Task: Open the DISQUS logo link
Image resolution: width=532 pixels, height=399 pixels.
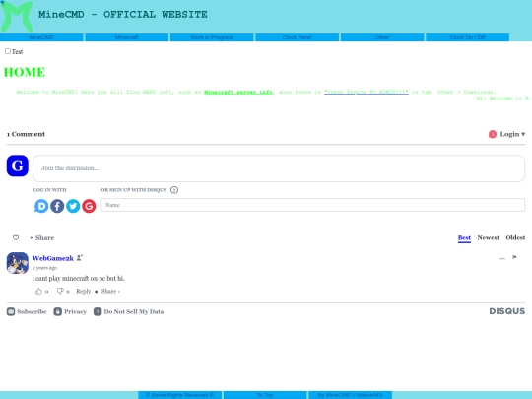Action: tap(507, 311)
